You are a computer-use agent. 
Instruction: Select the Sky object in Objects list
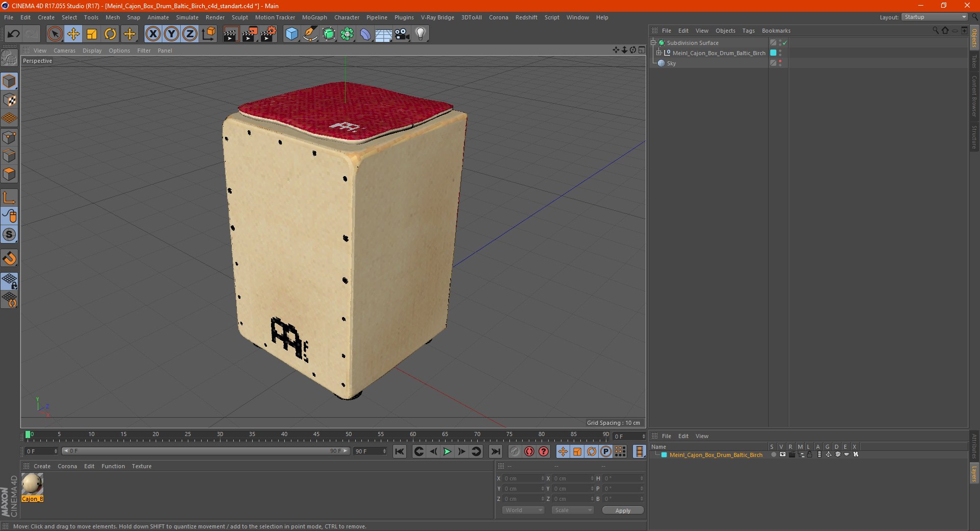671,63
